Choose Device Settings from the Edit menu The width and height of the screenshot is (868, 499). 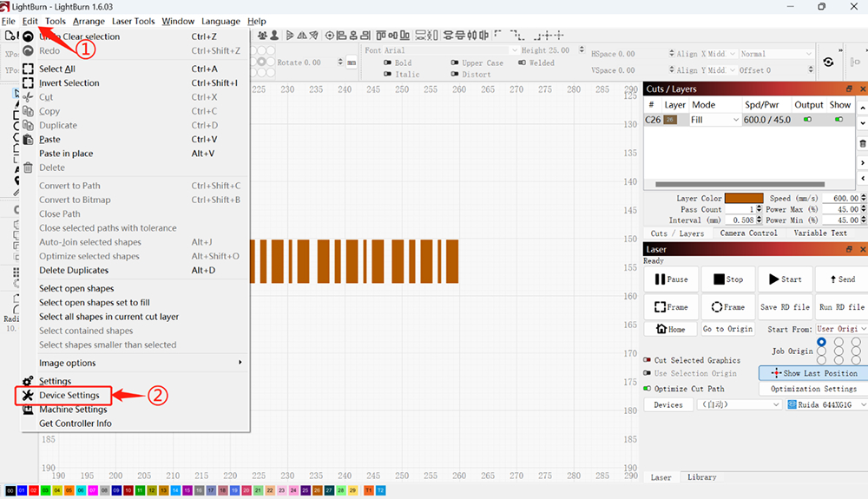click(x=69, y=395)
